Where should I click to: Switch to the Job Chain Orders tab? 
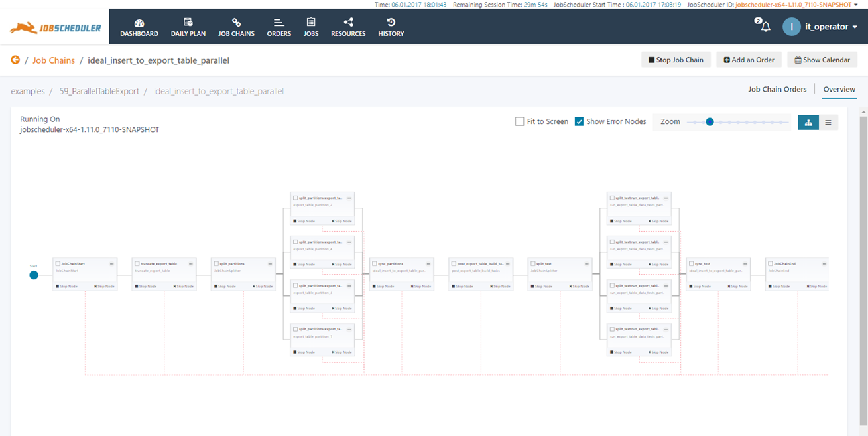click(777, 90)
